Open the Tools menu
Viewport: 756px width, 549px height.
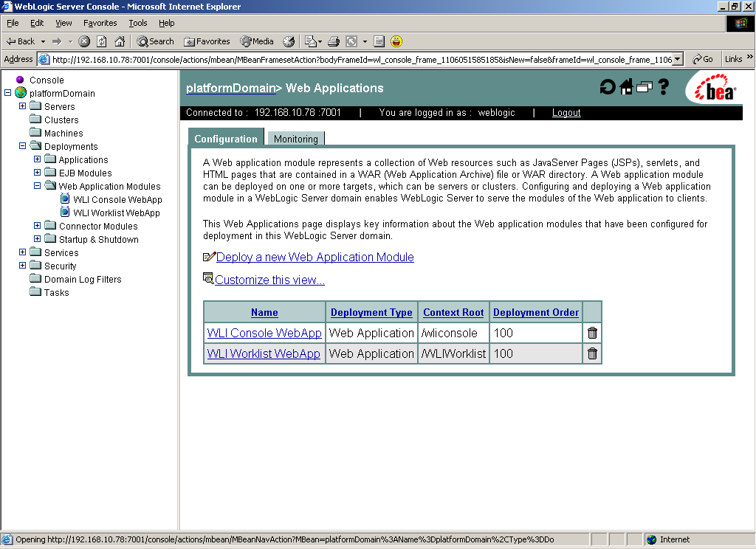tap(137, 23)
